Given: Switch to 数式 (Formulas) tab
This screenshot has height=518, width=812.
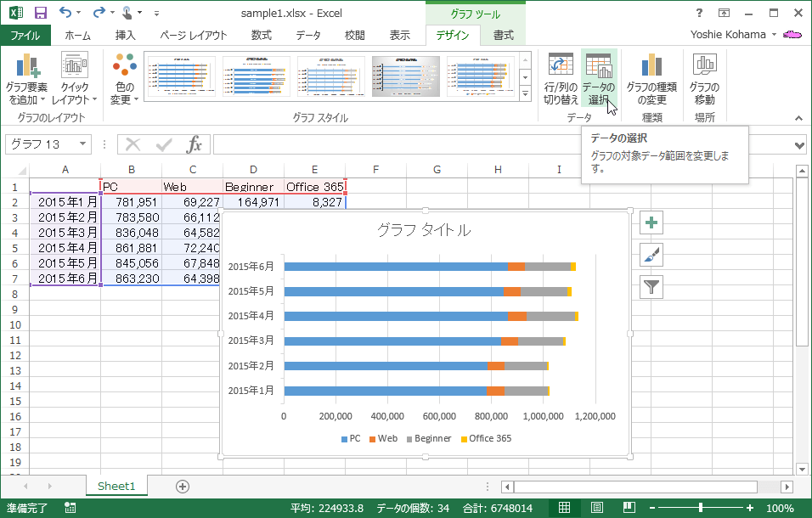Looking at the screenshot, I should click(x=262, y=35).
